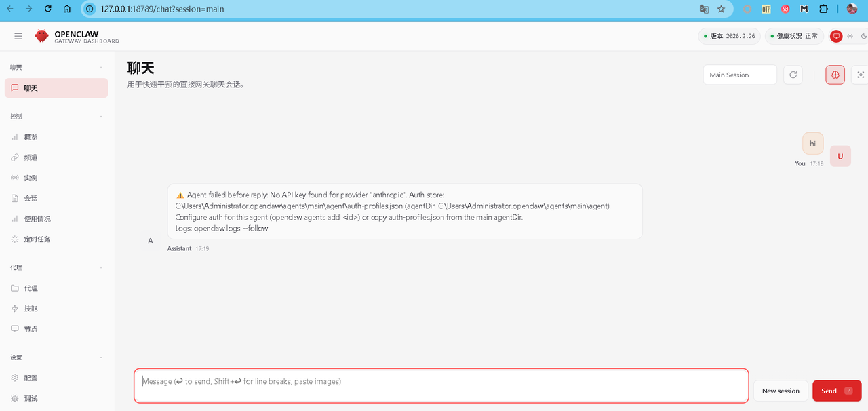
Task: Select the dark theme moon icon
Action: click(x=864, y=36)
